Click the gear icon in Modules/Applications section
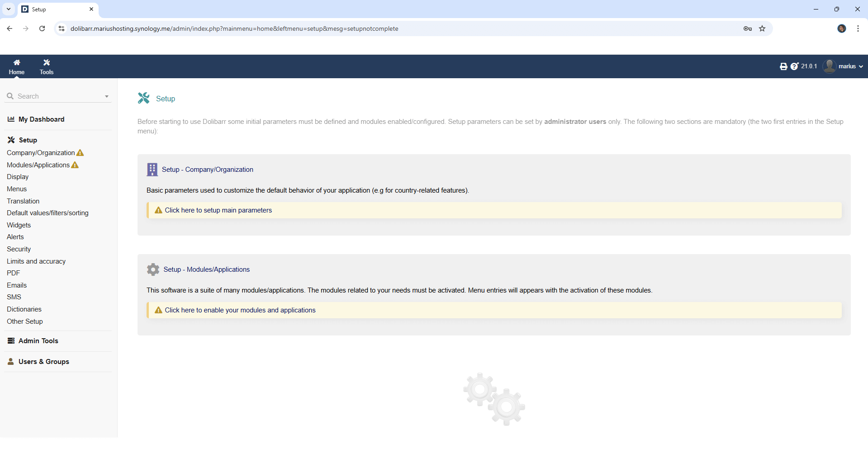Image resolution: width=868 pixels, height=463 pixels. point(153,269)
